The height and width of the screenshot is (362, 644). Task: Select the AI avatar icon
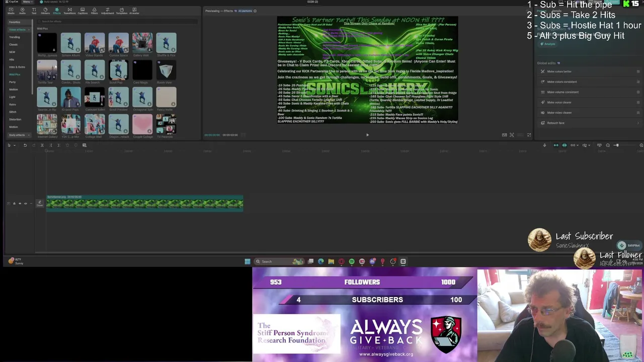click(134, 11)
